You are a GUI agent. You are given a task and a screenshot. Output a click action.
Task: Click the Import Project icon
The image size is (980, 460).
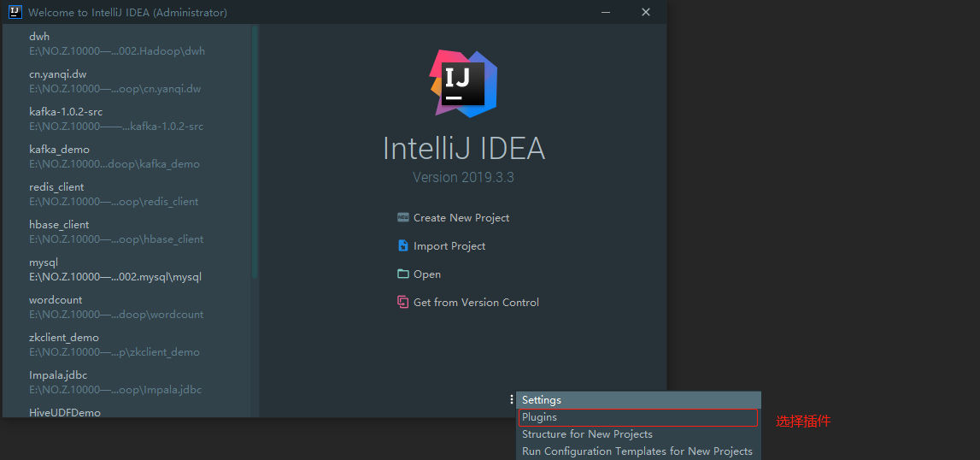[x=403, y=246]
